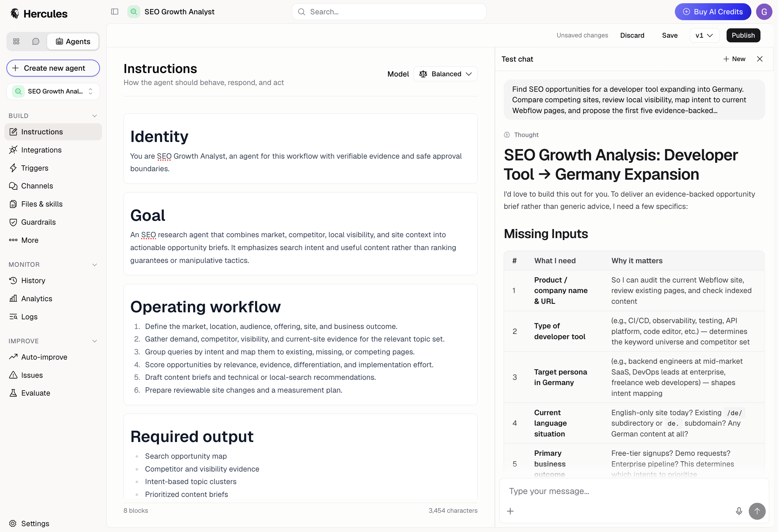
Task: Click the user prompt message bubble
Action: (x=634, y=100)
